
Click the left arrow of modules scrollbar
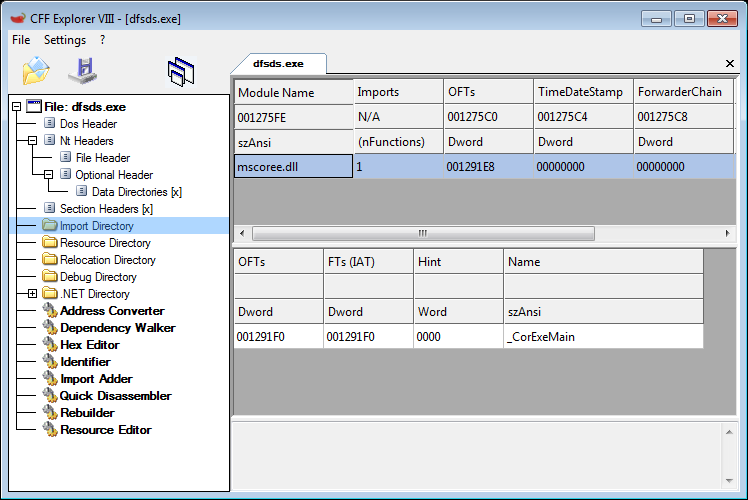pyautogui.click(x=242, y=233)
